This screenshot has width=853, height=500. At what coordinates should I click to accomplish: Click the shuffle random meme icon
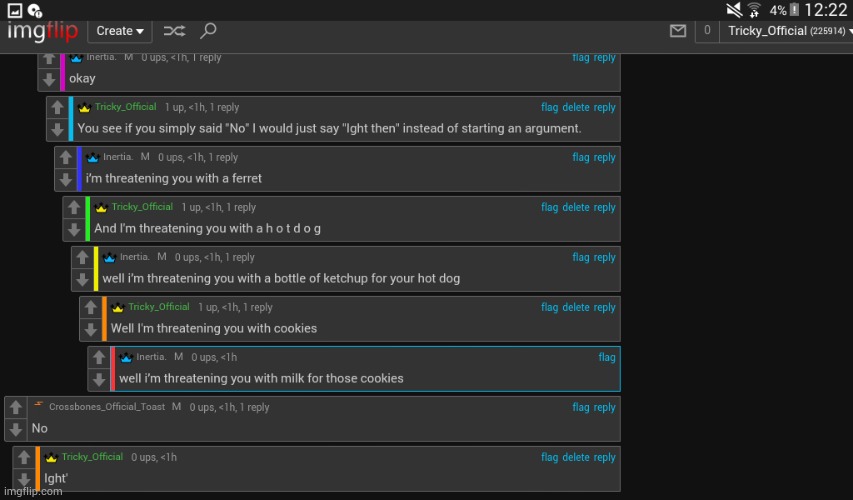pyautogui.click(x=174, y=31)
